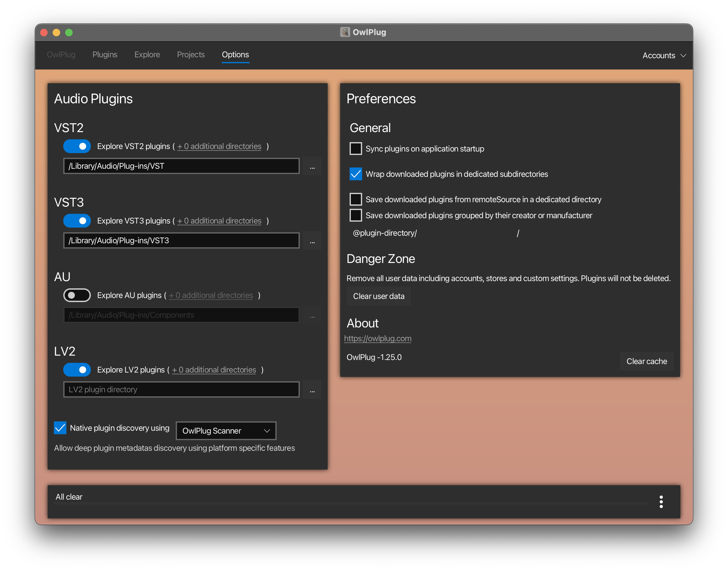The image size is (728, 571).
Task: Click the OwlPlug owl logo in title bar
Action: [345, 32]
